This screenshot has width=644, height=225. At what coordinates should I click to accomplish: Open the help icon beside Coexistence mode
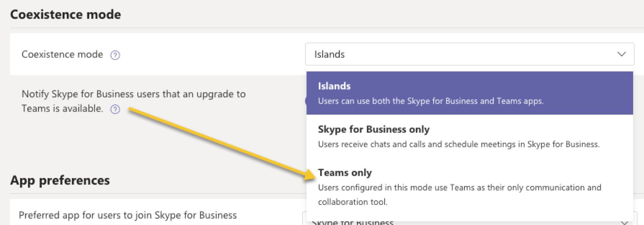pyautogui.click(x=115, y=55)
